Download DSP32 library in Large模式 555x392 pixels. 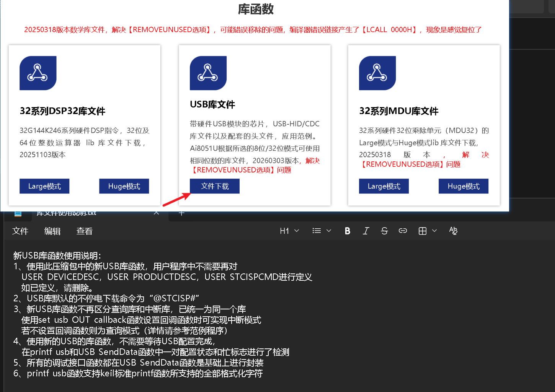pyautogui.click(x=44, y=186)
